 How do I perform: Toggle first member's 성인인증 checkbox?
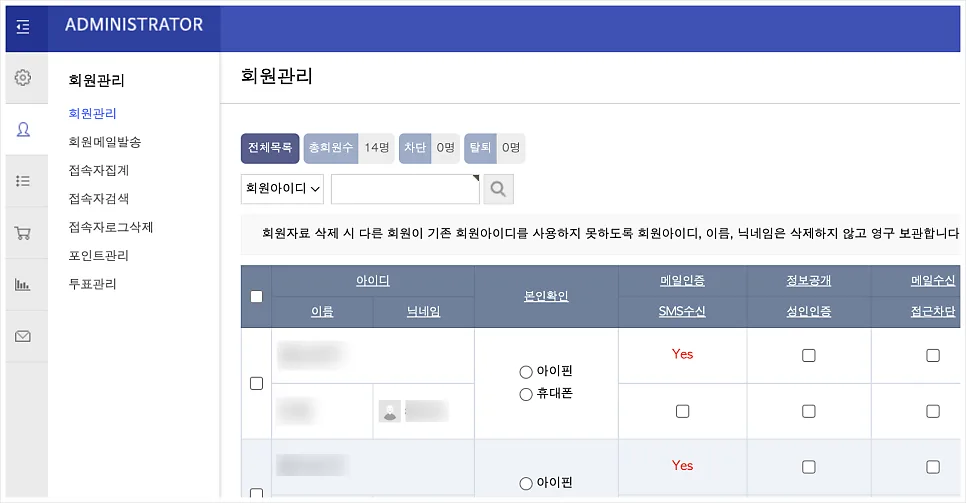809,411
